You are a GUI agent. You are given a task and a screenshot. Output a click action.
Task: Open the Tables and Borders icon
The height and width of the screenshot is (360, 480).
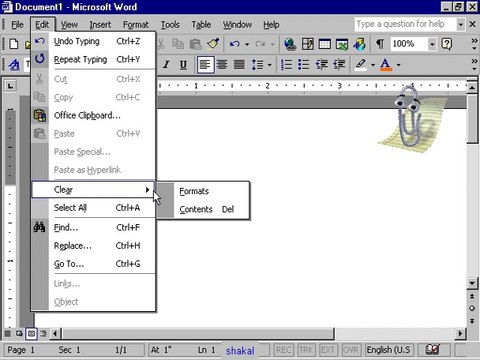coord(308,44)
